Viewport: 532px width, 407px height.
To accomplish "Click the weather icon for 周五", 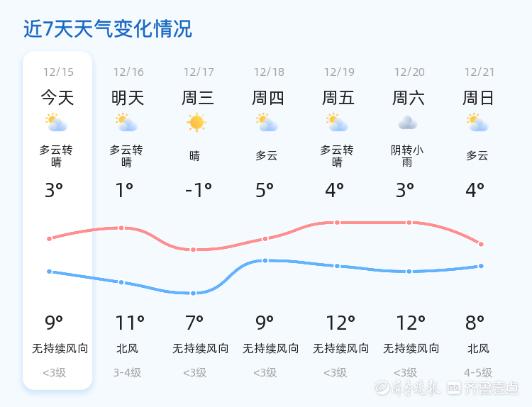I will (337, 123).
